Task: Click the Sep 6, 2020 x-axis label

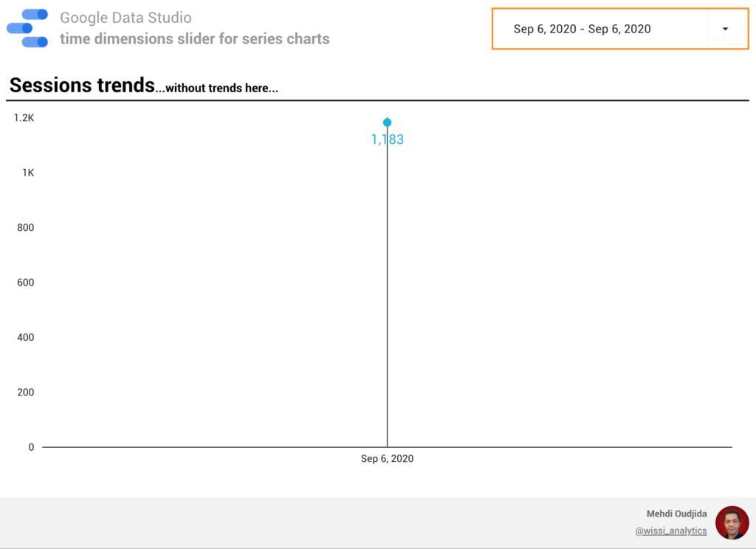Action: coord(387,458)
